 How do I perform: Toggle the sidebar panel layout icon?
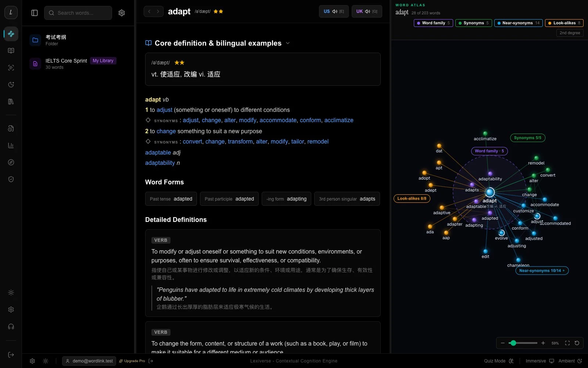point(35,13)
